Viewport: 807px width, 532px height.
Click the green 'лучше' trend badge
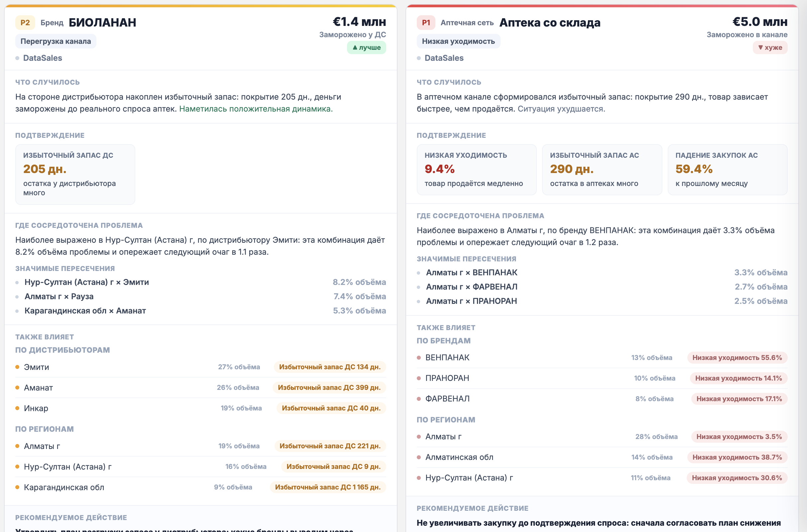pyautogui.click(x=366, y=47)
